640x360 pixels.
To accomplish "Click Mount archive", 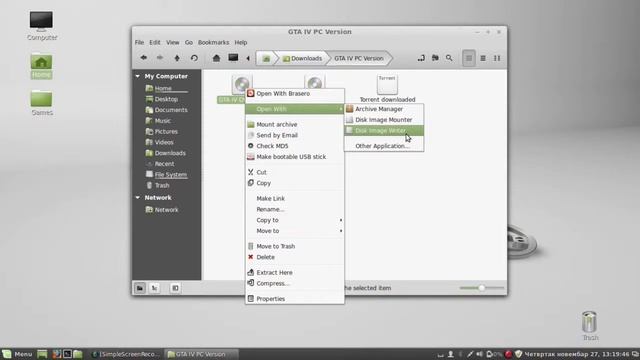I will pyautogui.click(x=294, y=124).
